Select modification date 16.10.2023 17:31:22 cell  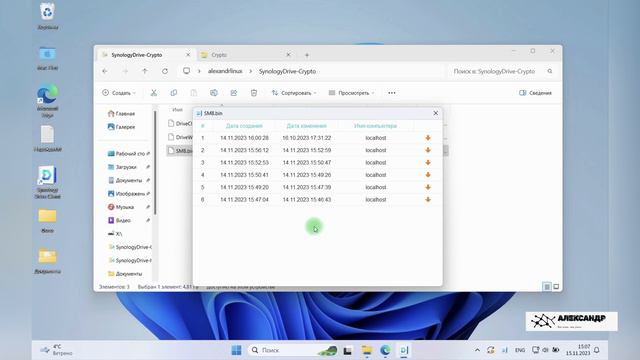coord(307,138)
